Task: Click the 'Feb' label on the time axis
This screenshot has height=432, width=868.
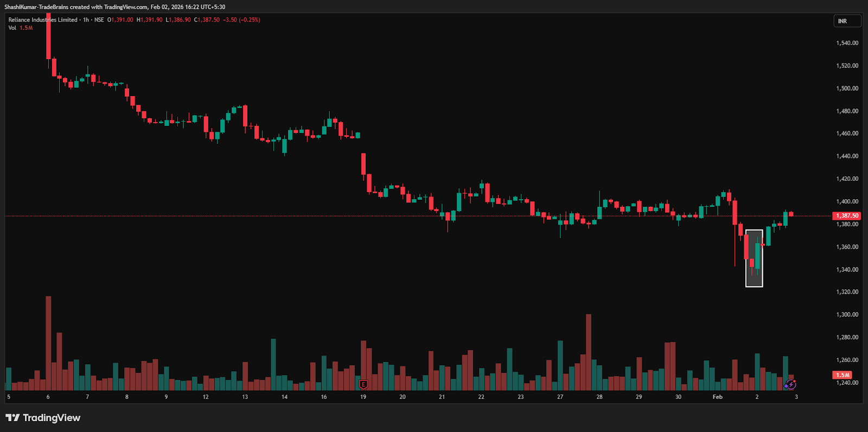Action: click(x=717, y=397)
